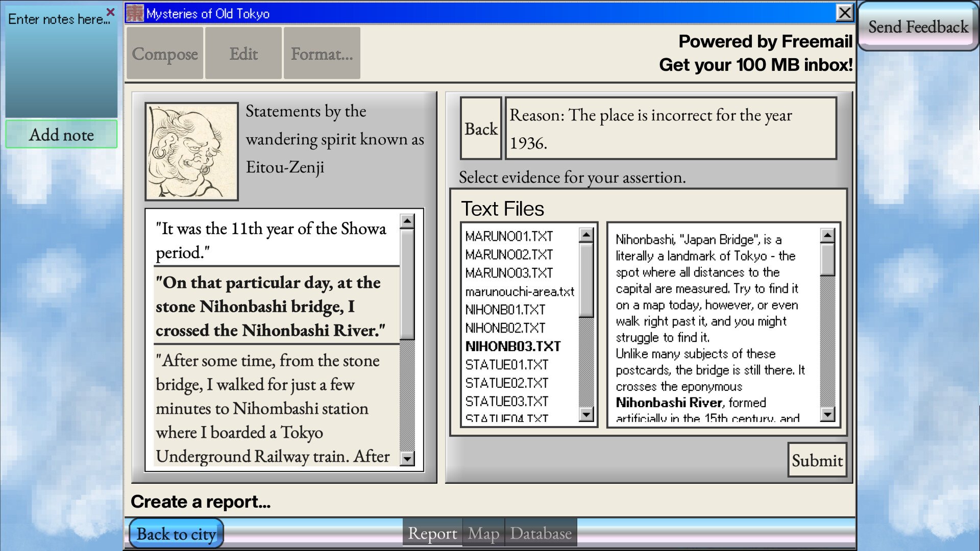Open the Compose menu
This screenshot has width=980, height=551.
(165, 54)
